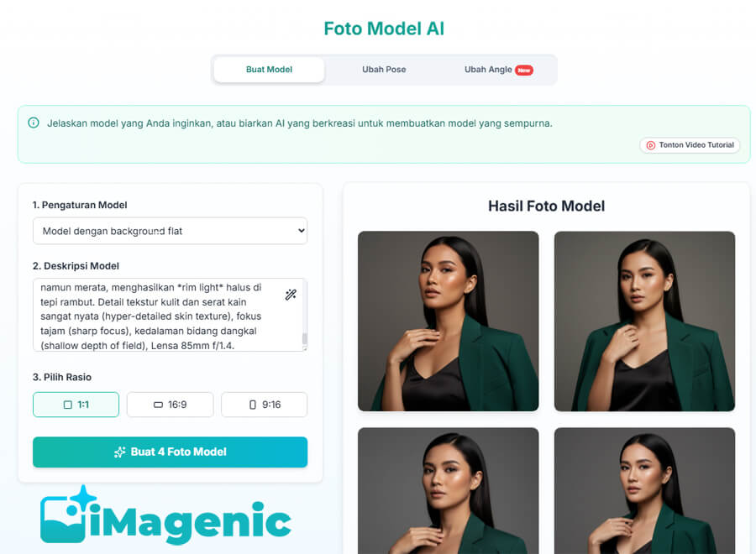
Task: Switch to the Ubah Pose tab
Action: pyautogui.click(x=384, y=70)
